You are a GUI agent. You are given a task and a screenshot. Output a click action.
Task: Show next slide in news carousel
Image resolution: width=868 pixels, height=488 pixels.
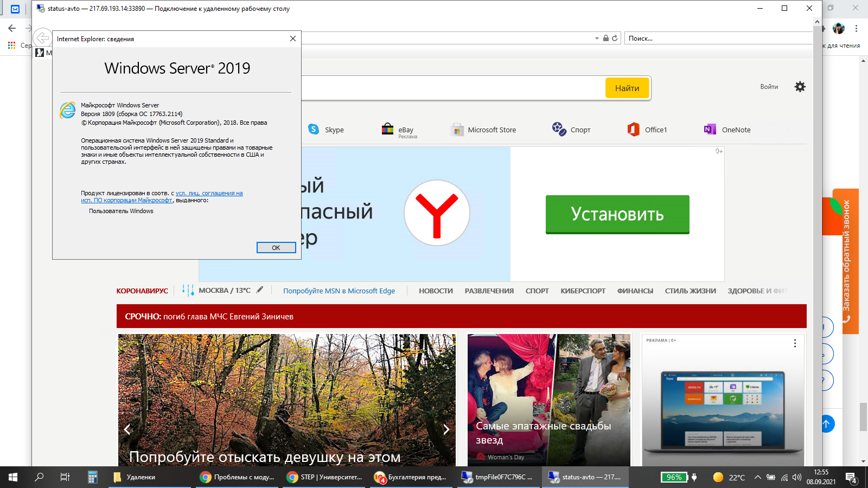pos(446,429)
